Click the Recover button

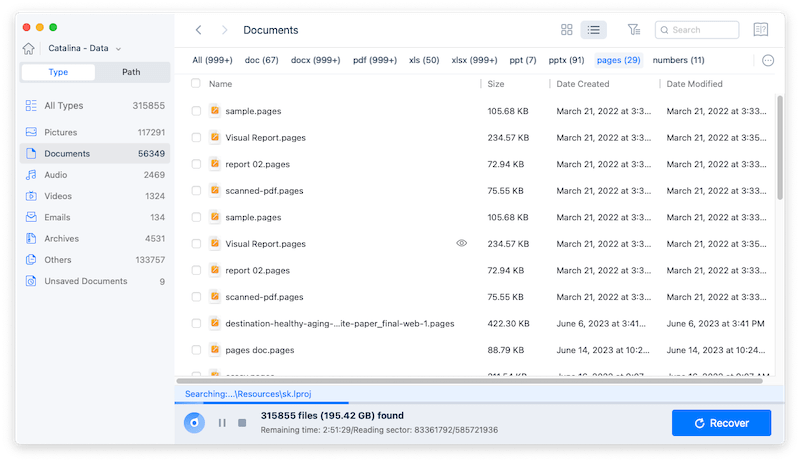tap(721, 423)
